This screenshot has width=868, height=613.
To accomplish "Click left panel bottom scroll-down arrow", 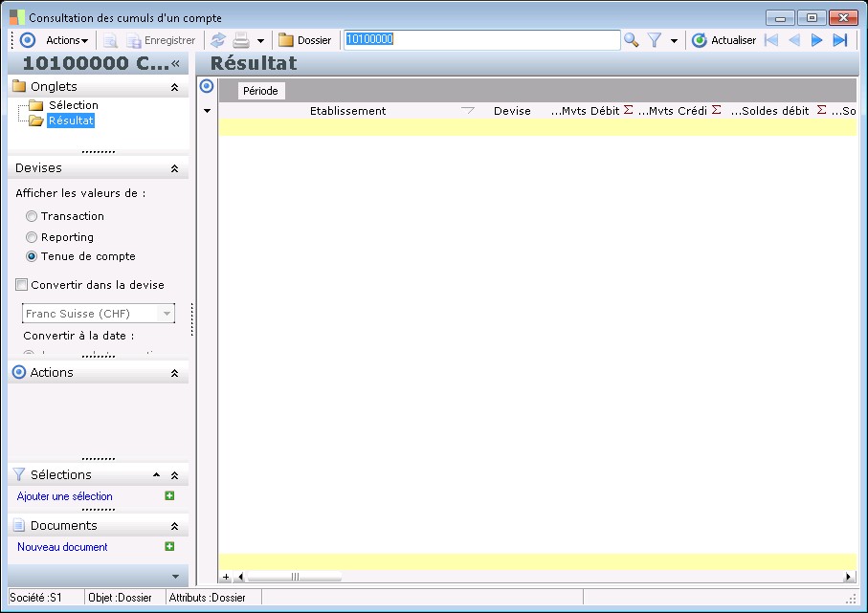I will (x=175, y=577).
